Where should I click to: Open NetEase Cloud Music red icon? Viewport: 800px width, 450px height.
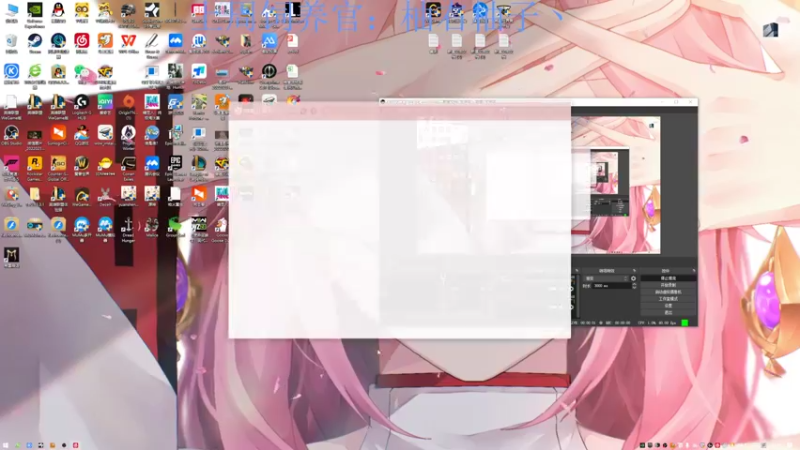coord(82,43)
